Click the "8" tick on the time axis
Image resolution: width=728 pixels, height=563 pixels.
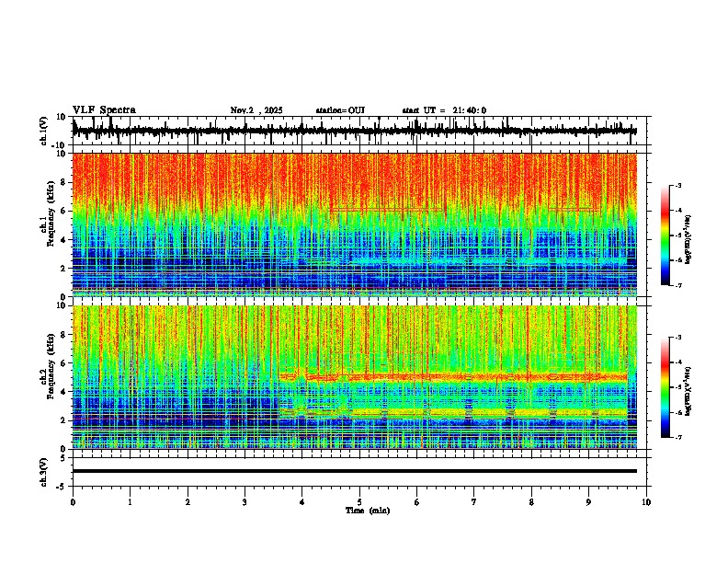click(531, 502)
